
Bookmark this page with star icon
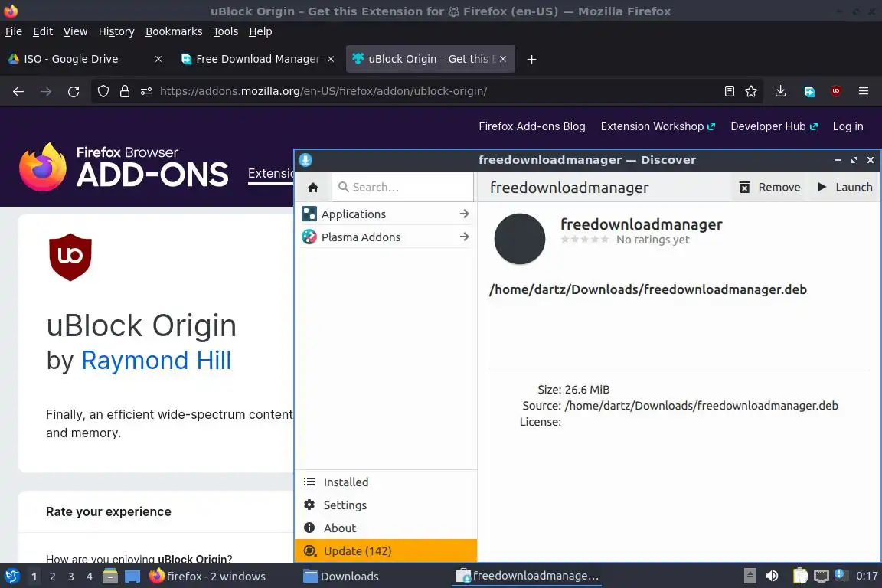click(x=751, y=91)
